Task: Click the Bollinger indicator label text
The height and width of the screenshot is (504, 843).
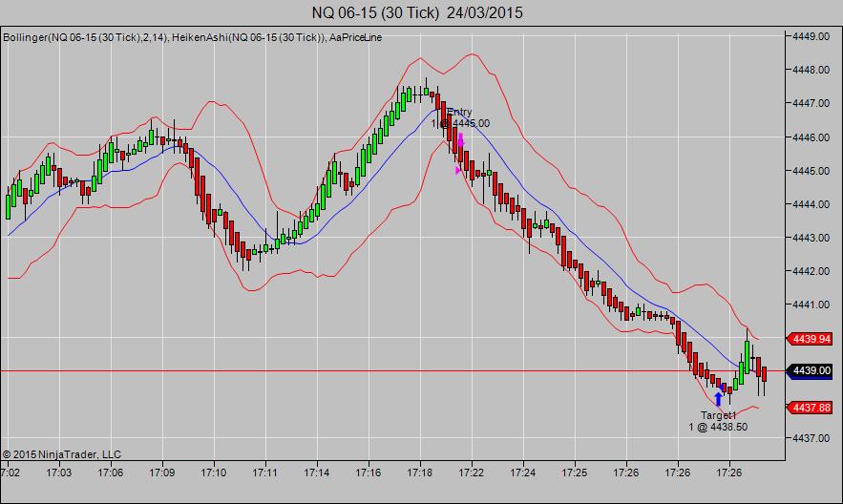Action: [x=86, y=37]
